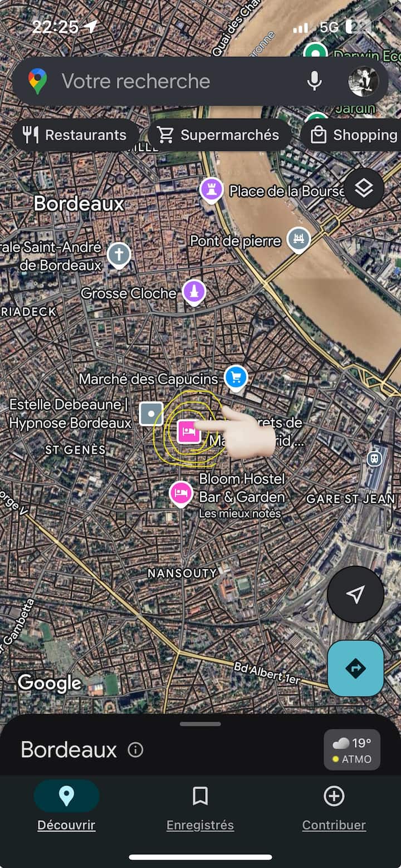401x868 pixels.
Task: Tap the microphone voice search icon
Action: [315, 81]
